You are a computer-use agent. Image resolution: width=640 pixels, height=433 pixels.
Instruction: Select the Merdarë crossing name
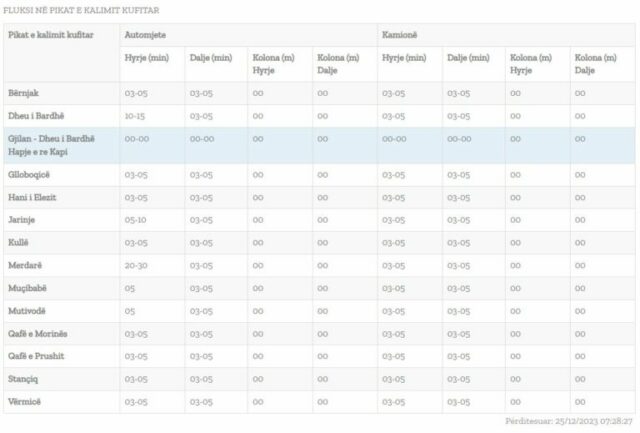click(26, 265)
